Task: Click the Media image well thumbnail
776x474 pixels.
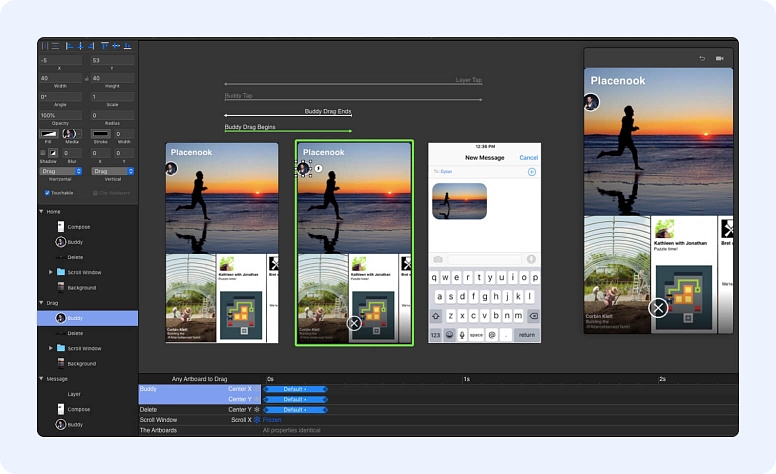Action: pyautogui.click(x=69, y=134)
